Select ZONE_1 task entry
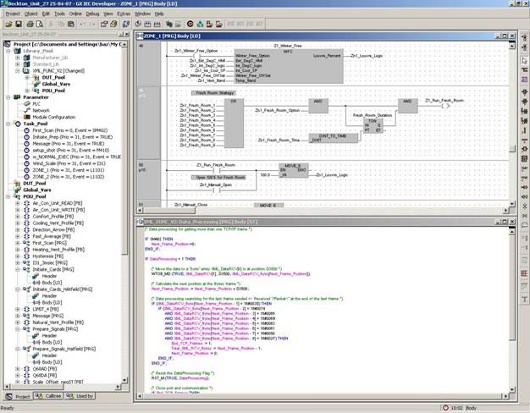The width and height of the screenshot is (530, 413). point(69,170)
